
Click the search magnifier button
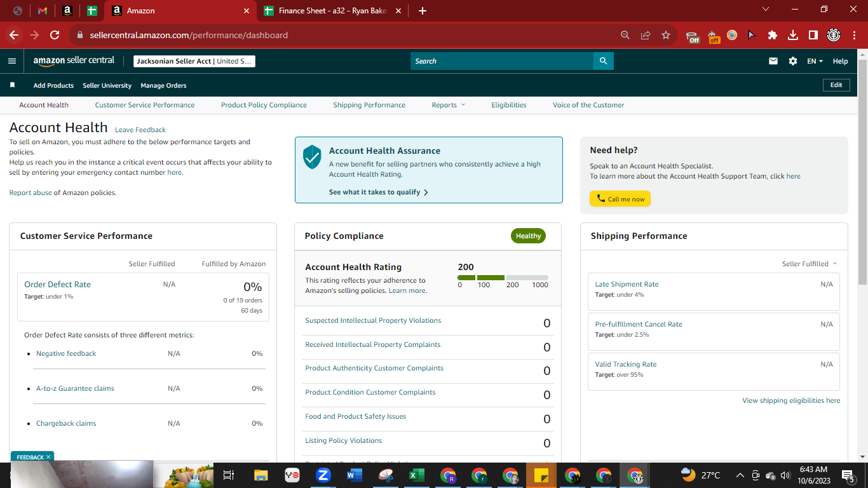pos(603,61)
